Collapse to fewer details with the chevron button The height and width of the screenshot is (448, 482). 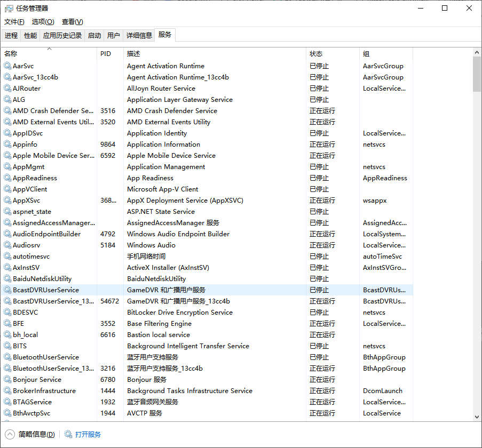(10, 434)
